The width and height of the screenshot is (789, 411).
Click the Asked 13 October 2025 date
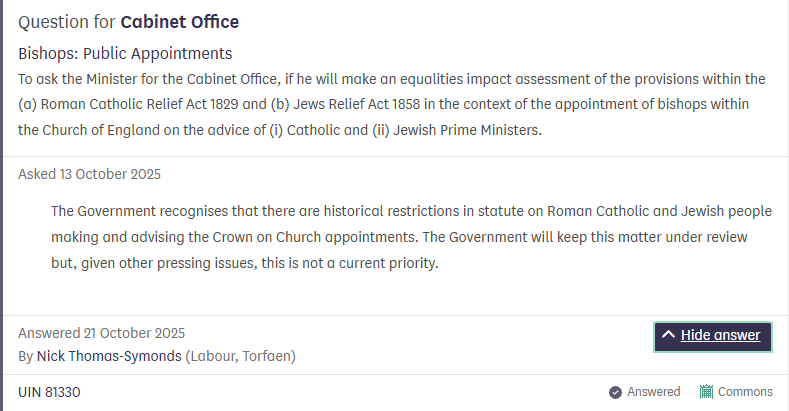tap(89, 174)
